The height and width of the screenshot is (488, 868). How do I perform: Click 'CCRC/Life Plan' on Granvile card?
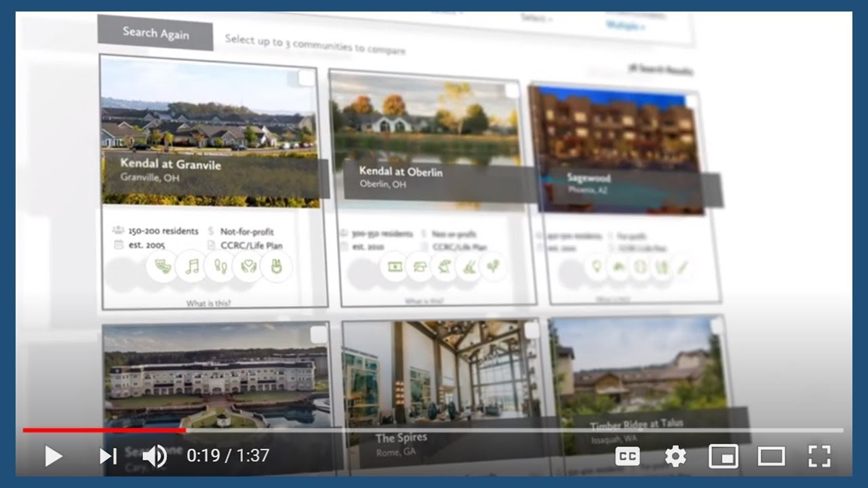click(x=252, y=246)
